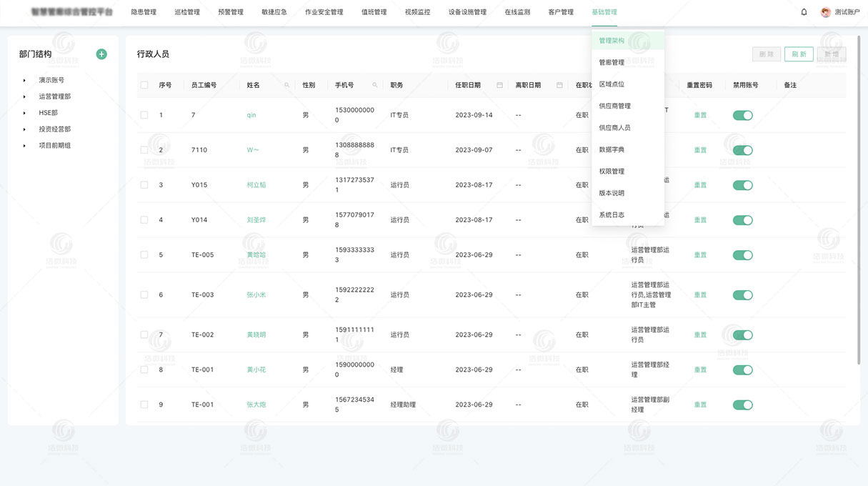Image resolution: width=868 pixels, height=486 pixels.
Task: Check the row checkbox for 黄小花
Action: point(144,370)
